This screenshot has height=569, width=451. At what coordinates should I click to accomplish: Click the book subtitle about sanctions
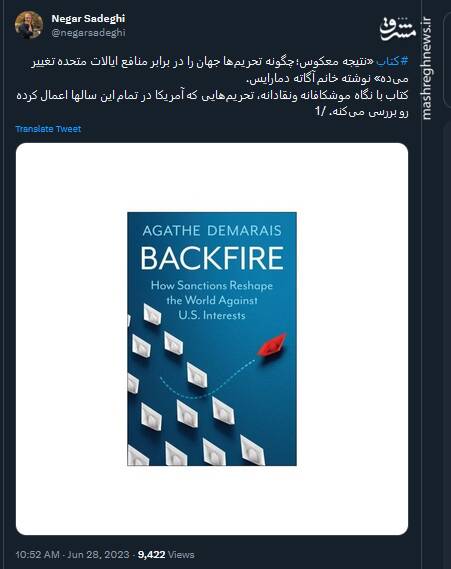(x=212, y=300)
